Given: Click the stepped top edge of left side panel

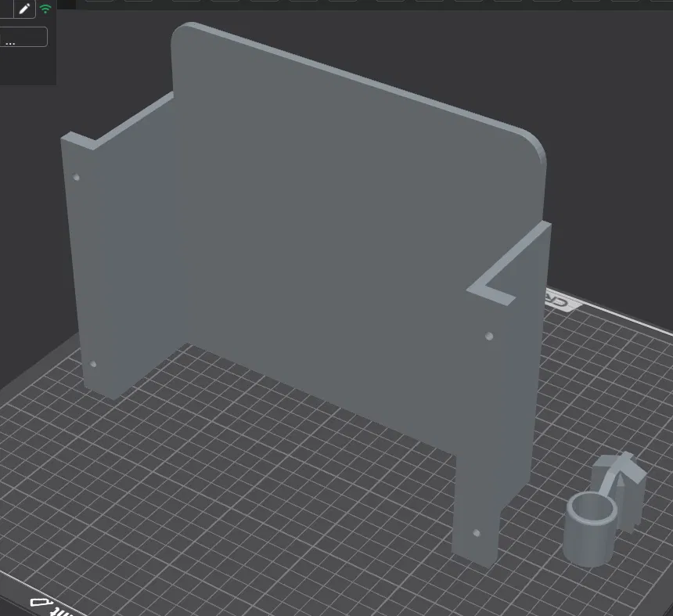Looking at the screenshot, I should (116, 122).
